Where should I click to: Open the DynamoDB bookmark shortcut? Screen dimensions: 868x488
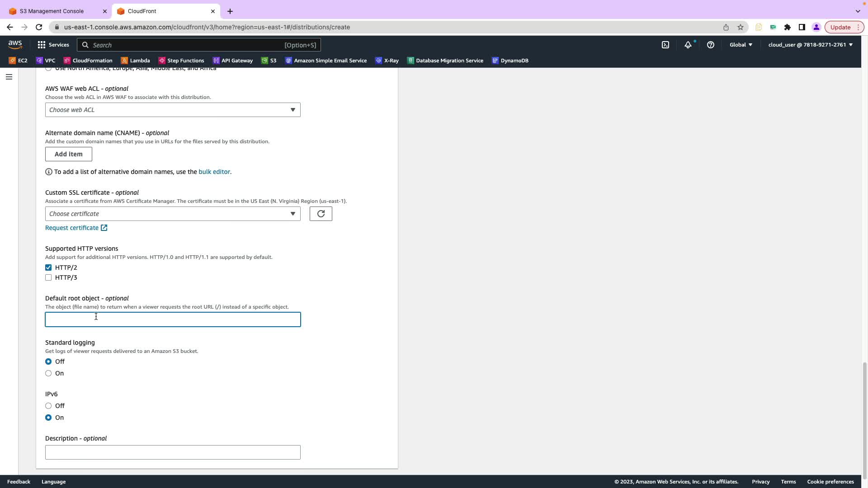510,61
